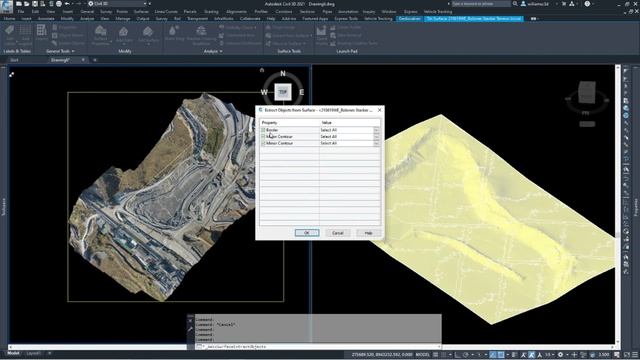Maximize the left viewport with the arrow icon
640x360 pixels.
(11, 74)
